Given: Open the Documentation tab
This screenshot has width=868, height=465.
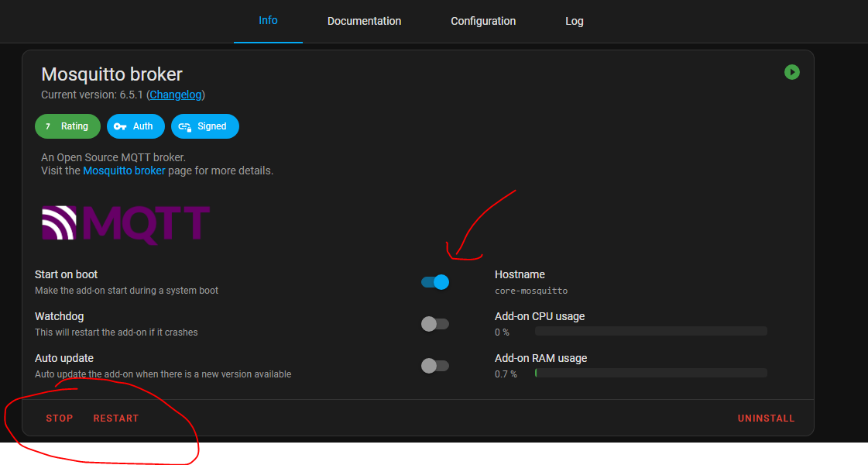Looking at the screenshot, I should (364, 21).
